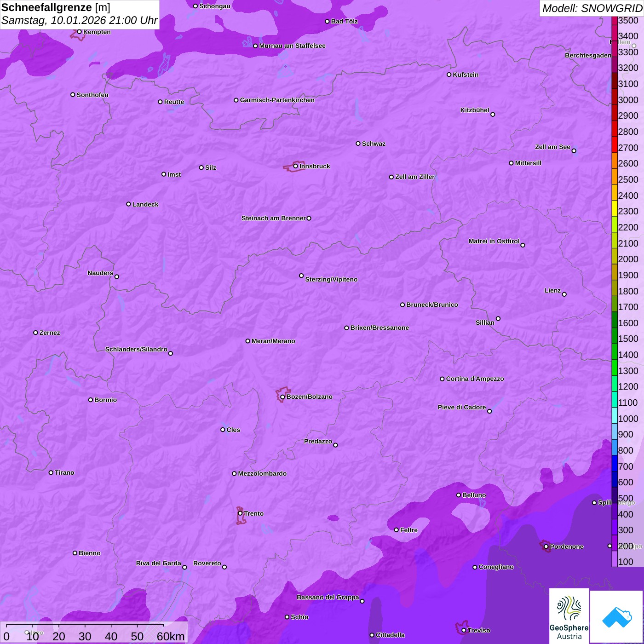Select the green 1500 m legend swatch
Image resolution: width=644 pixels, height=644 pixels.
click(615, 336)
